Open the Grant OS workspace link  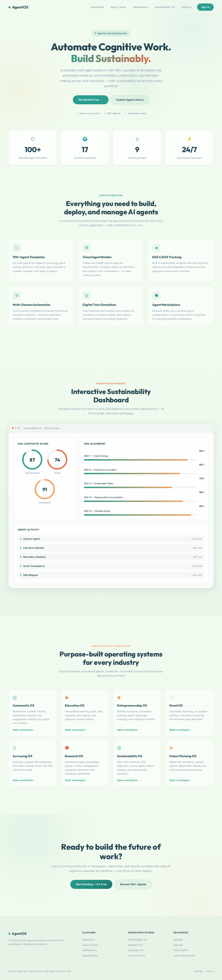point(181,730)
